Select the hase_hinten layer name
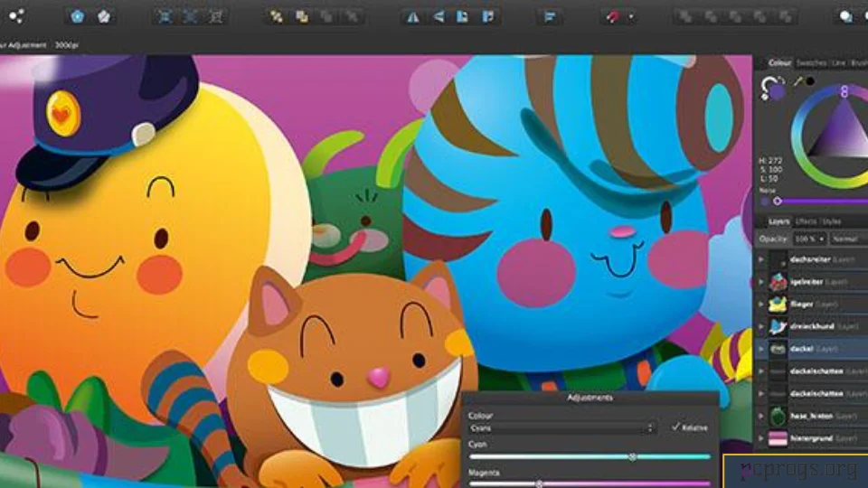 point(812,416)
